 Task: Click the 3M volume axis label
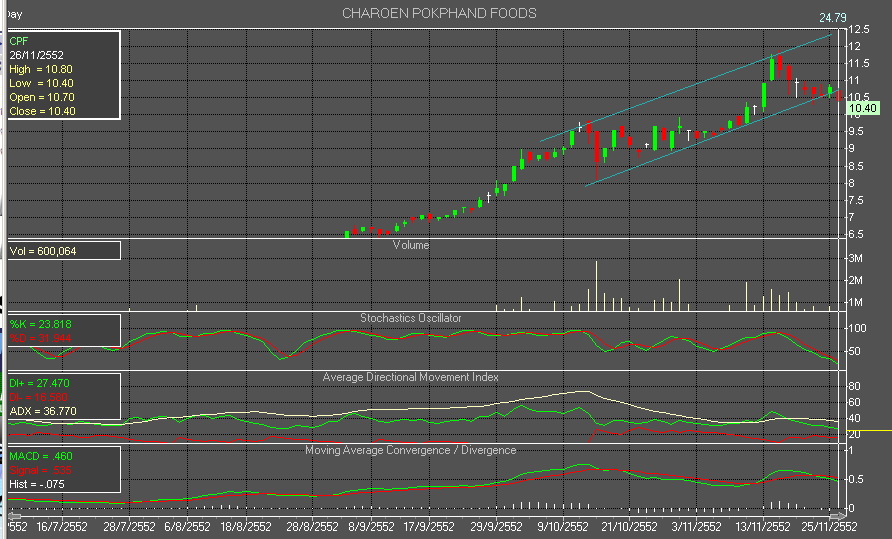(x=855, y=258)
